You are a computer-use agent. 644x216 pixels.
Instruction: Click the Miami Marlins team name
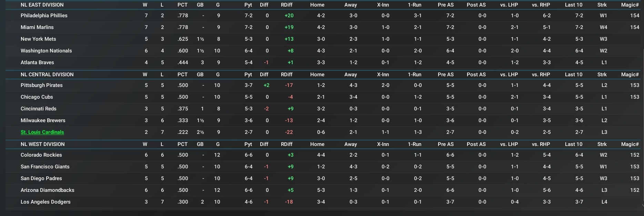click(x=37, y=27)
